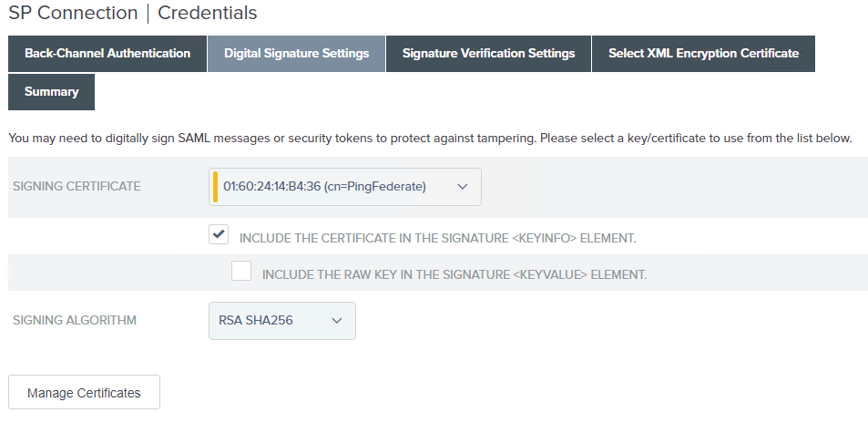Screen dimensions: 868x423
Task: Click the Credentials heading text
Action: coord(208,13)
